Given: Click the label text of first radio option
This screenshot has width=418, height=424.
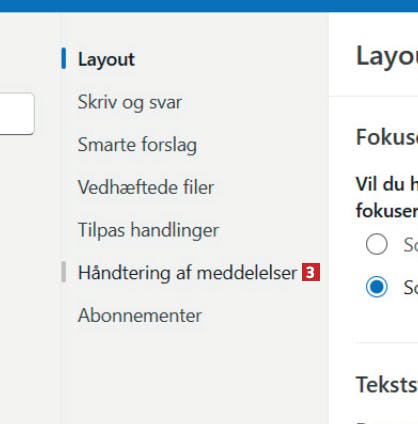Looking at the screenshot, I should pos(411,245).
